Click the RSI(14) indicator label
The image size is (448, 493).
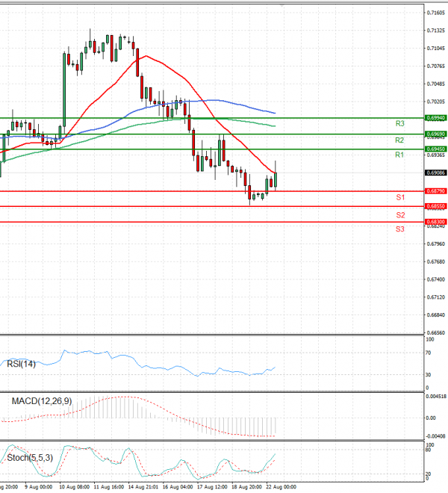click(21, 364)
